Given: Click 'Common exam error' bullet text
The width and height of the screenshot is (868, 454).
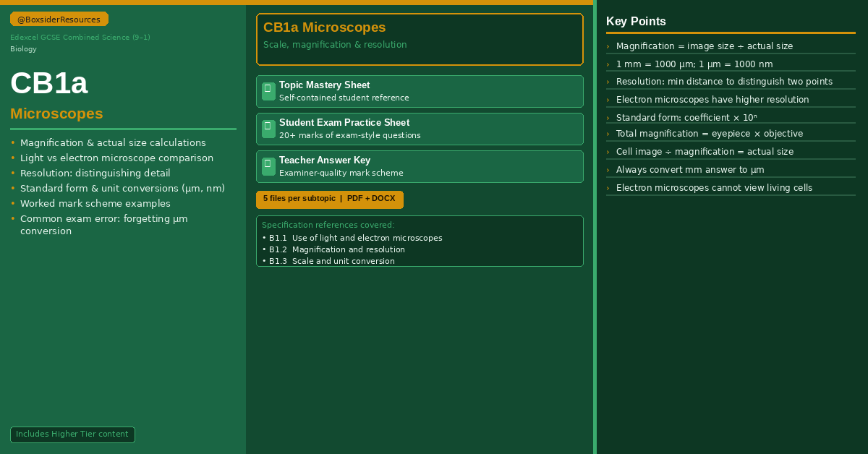Looking at the screenshot, I should point(104,225).
